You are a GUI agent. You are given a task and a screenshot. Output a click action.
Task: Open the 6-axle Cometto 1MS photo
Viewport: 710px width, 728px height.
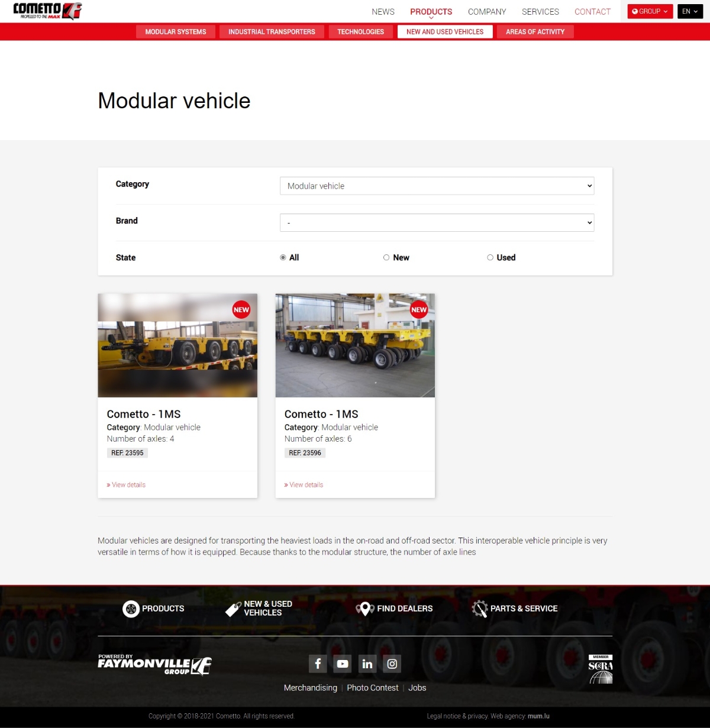pyautogui.click(x=355, y=345)
